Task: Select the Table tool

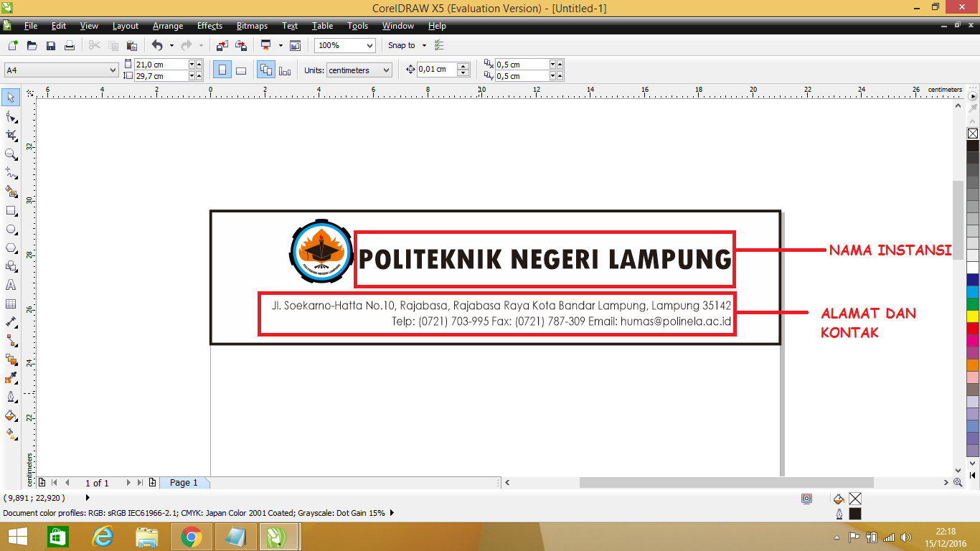Action: (x=11, y=303)
